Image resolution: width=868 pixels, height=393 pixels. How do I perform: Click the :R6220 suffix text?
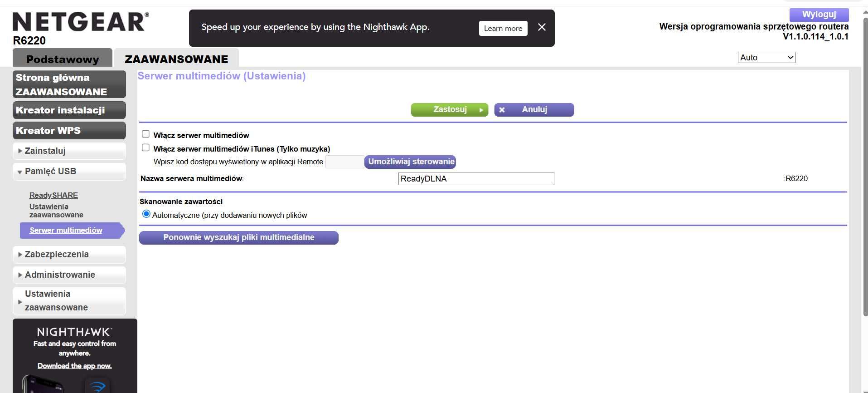(x=796, y=178)
